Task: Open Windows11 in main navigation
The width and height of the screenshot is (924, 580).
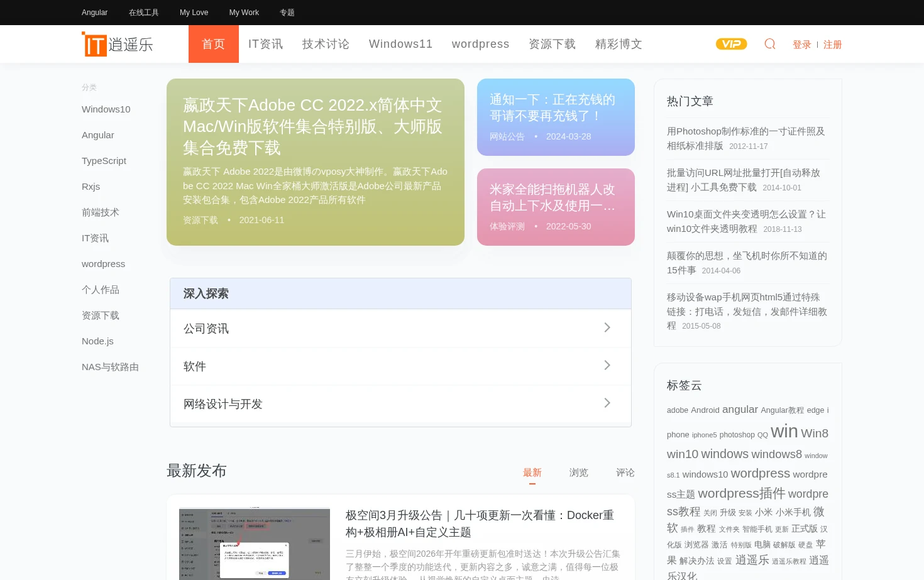Action: pos(401,44)
